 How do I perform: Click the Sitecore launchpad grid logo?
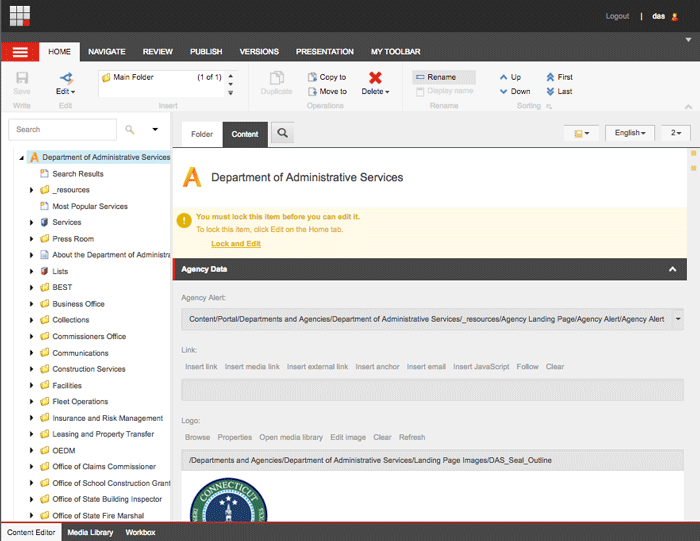click(20, 16)
